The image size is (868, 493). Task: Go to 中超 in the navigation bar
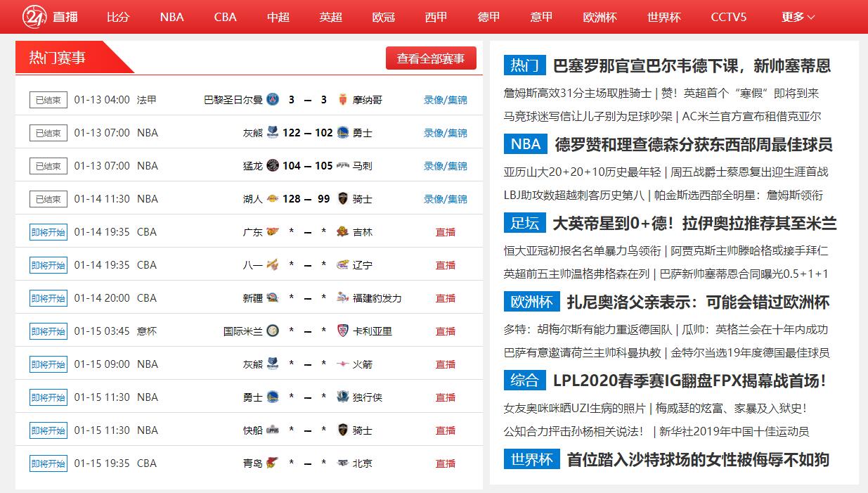278,17
